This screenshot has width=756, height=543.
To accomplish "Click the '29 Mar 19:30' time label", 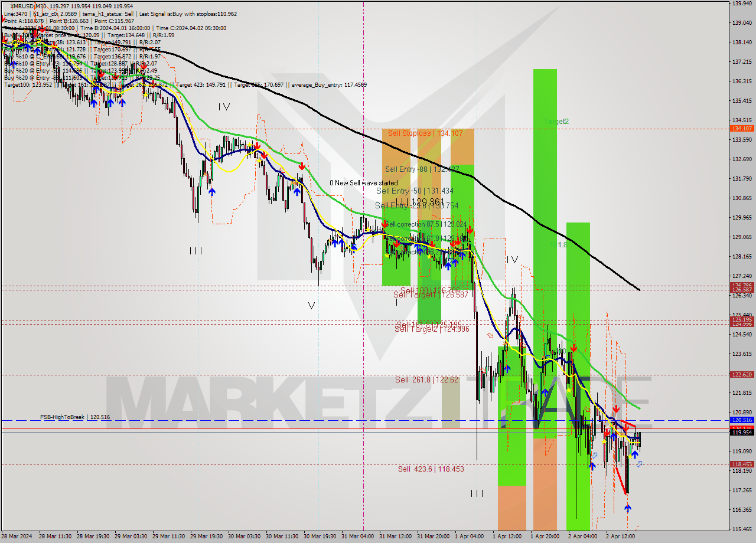I will point(207,537).
